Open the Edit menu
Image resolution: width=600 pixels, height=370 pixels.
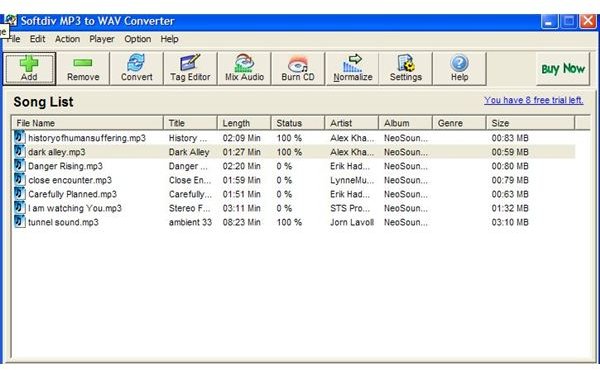tap(38, 39)
